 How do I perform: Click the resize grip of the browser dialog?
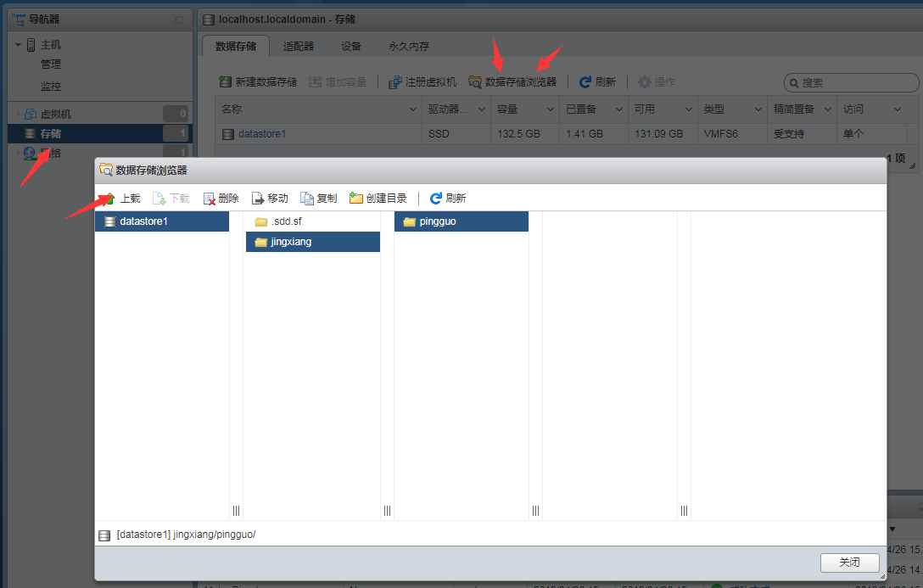click(x=881, y=576)
